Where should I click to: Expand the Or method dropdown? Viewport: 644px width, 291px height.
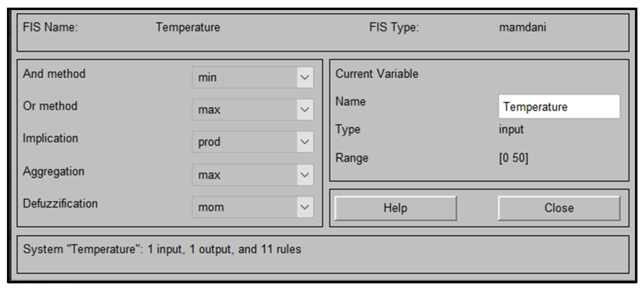click(x=252, y=110)
